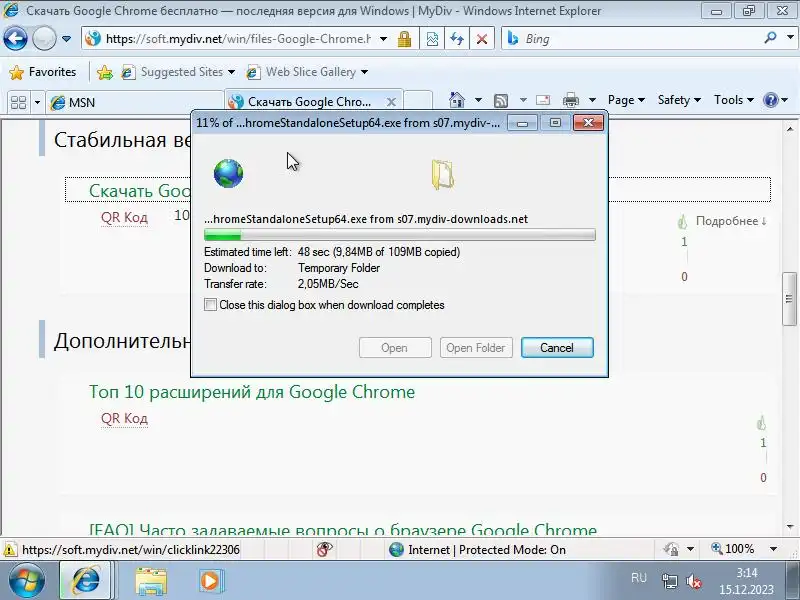Click the Windows Start orb
This screenshot has width=800, height=600.
27,581
